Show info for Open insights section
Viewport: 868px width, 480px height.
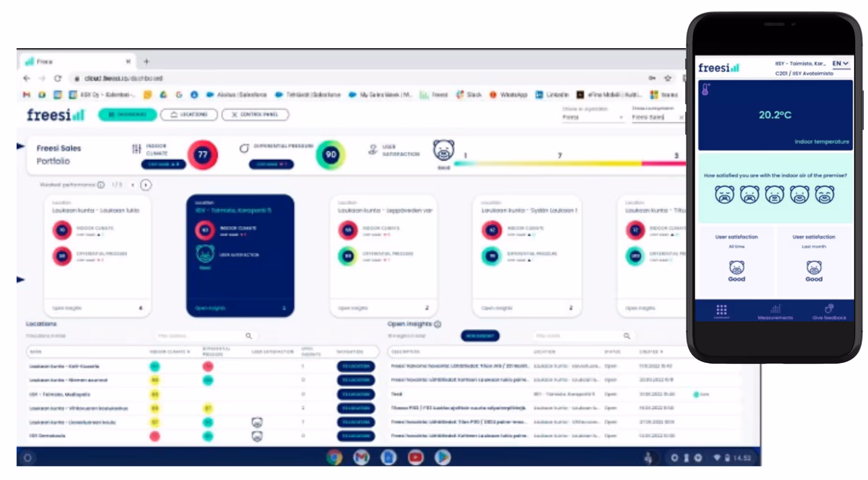(x=438, y=324)
